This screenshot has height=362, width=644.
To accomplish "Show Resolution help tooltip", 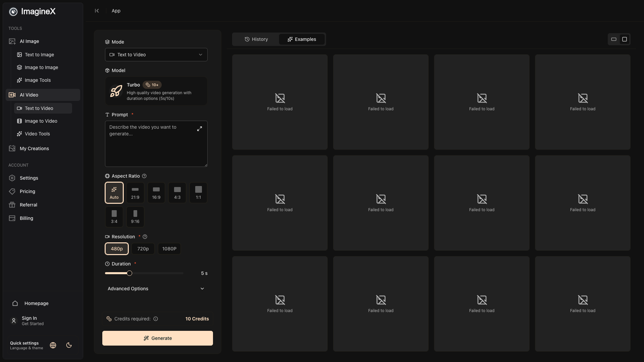I will click(145, 237).
